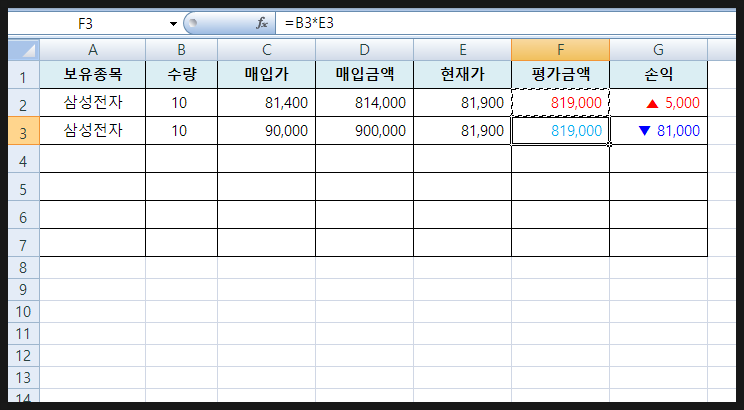Click the 수량 header cell
This screenshot has width=744, height=410.
tap(181, 75)
